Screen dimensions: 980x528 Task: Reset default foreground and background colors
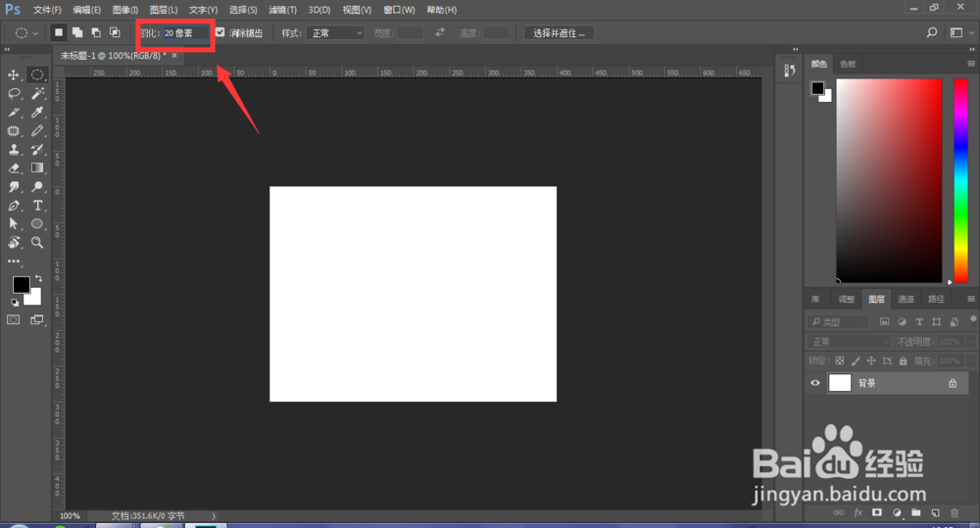pos(15,303)
